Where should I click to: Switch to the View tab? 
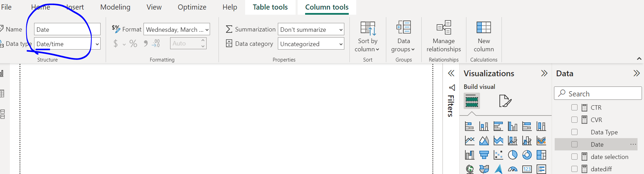tap(154, 7)
